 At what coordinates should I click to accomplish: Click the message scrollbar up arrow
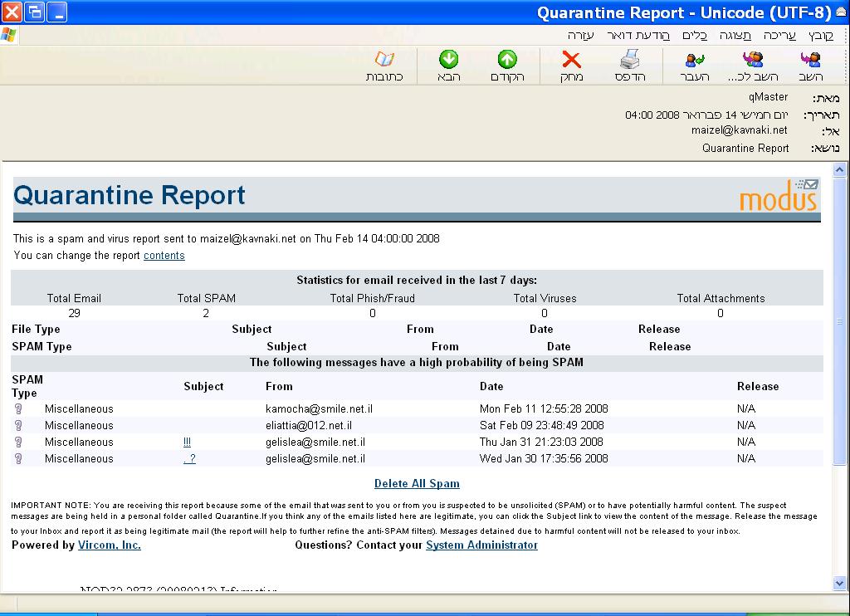(x=839, y=170)
